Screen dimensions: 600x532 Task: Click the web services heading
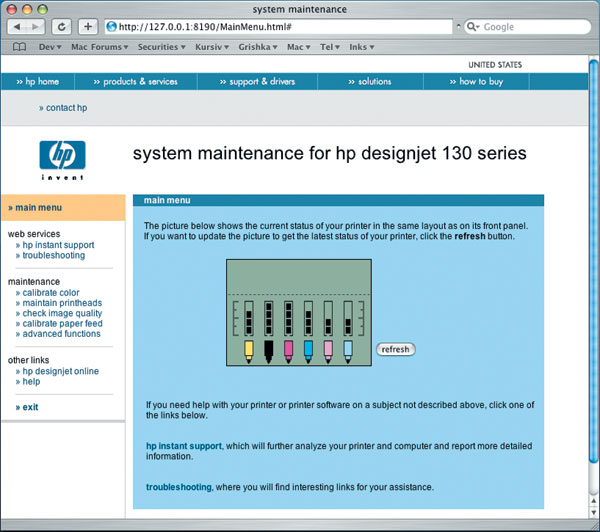click(34, 234)
